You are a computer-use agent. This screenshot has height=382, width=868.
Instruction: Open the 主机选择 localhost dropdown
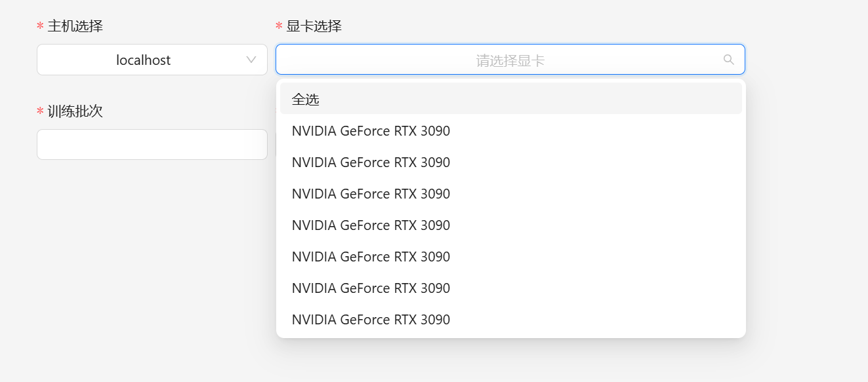152,60
